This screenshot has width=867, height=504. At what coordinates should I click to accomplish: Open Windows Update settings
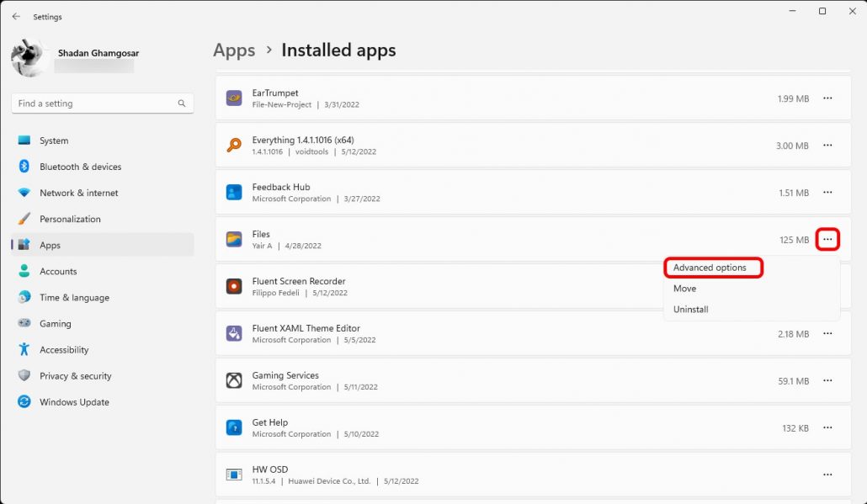[x=74, y=402]
